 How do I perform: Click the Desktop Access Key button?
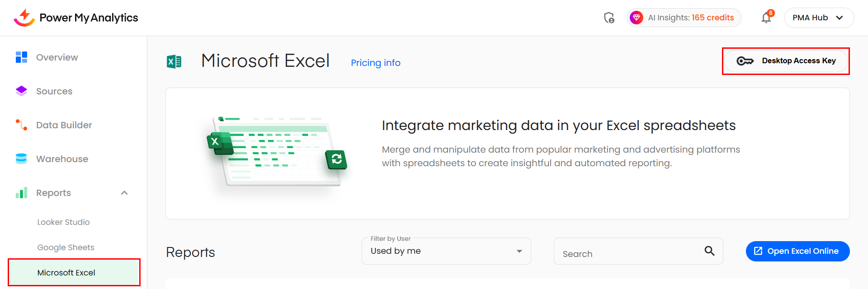tap(786, 61)
